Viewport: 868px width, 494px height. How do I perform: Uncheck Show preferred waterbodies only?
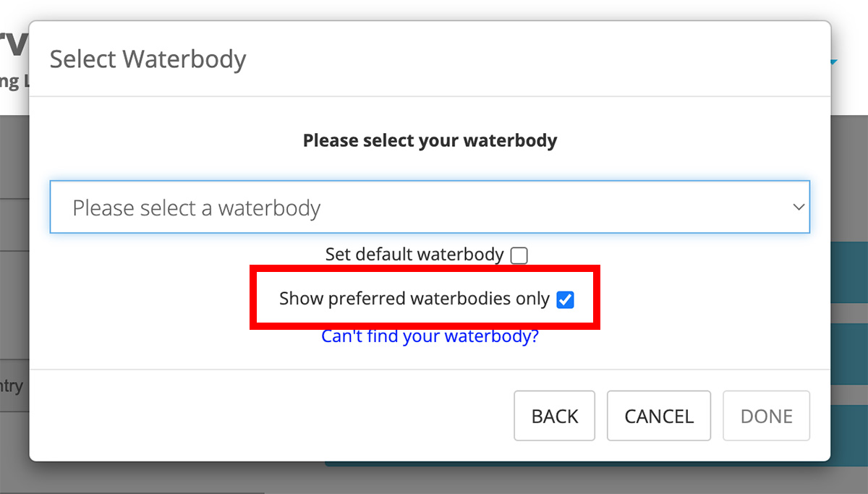[x=565, y=299]
